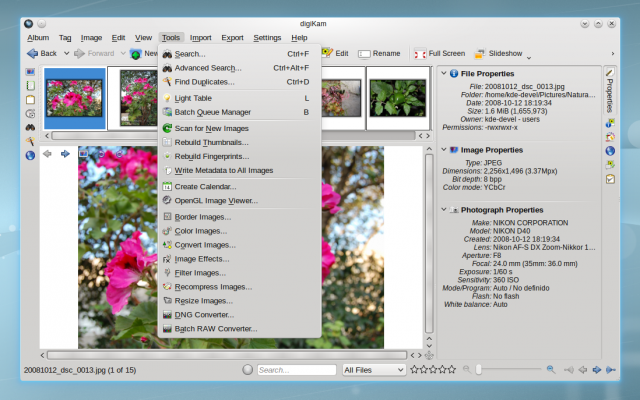Viewport: 640px width, 400px height.
Task: Open the All Files filter dropdown
Action: pos(373,370)
